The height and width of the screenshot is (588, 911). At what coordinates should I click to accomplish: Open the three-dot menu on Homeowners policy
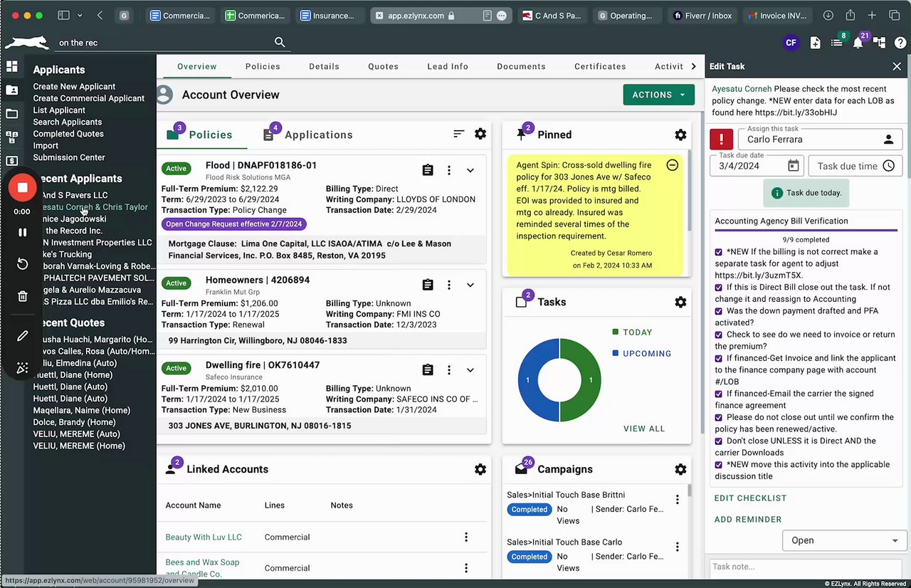point(449,285)
